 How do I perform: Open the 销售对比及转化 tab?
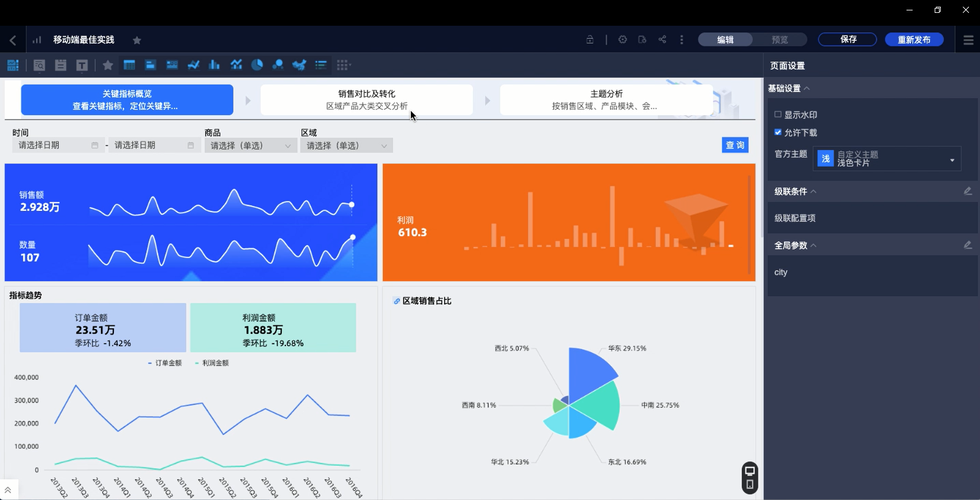pyautogui.click(x=366, y=100)
